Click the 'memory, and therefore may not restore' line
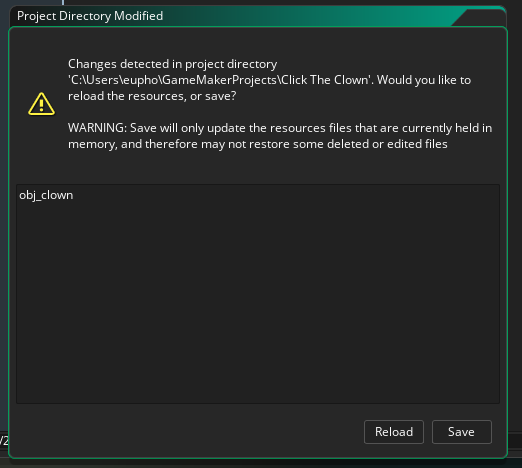 (258, 144)
